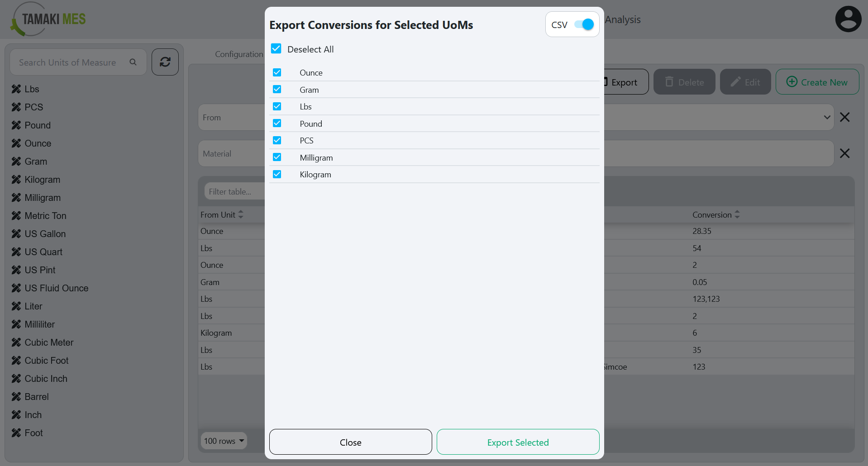
Task: Open the From unit dropdown chevron
Action: pyautogui.click(x=827, y=117)
